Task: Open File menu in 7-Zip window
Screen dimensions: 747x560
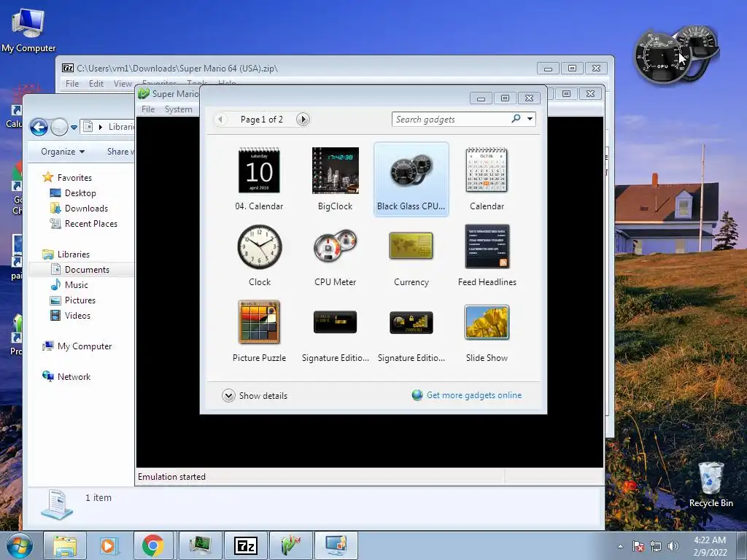Action: pos(72,84)
